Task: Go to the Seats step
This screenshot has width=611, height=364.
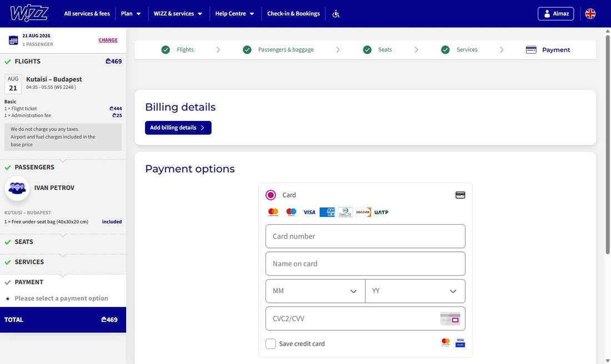Action: coord(385,50)
